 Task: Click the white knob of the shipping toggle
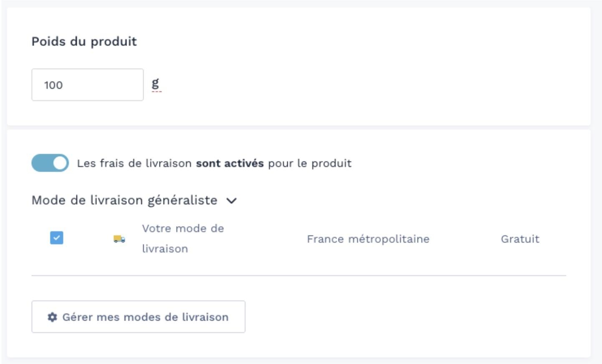click(61, 163)
